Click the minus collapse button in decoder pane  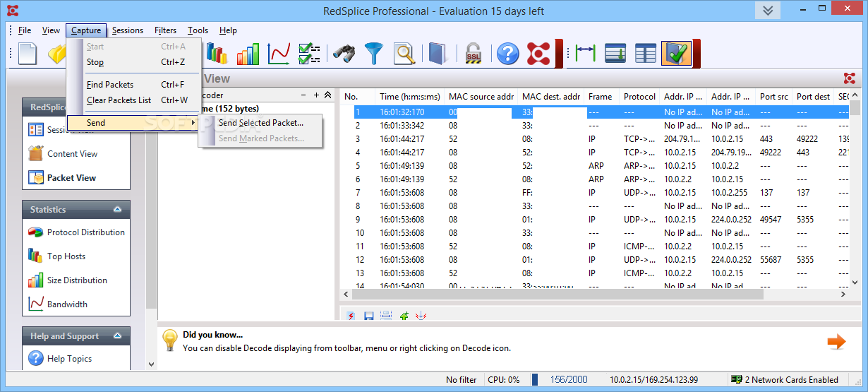303,95
